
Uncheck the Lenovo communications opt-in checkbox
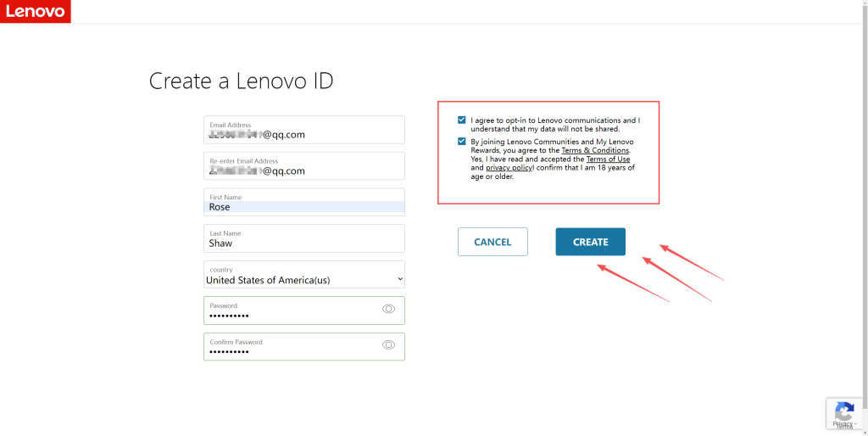(x=462, y=120)
